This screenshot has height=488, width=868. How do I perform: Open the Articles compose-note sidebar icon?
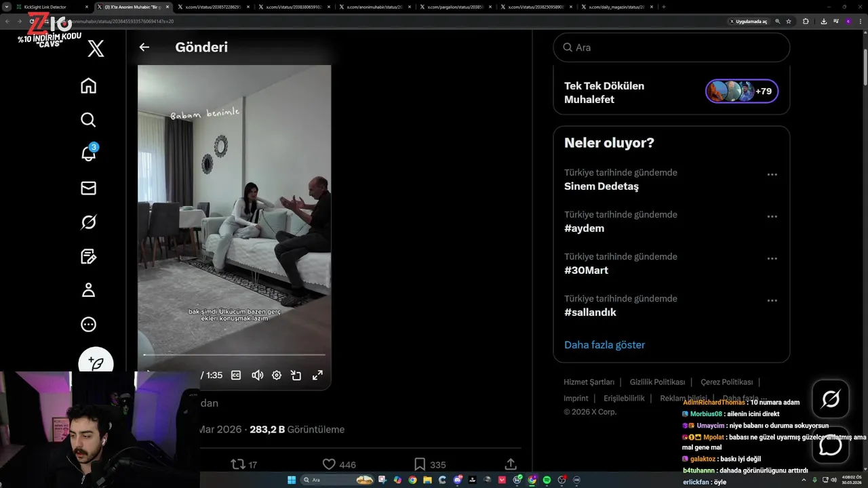88,256
